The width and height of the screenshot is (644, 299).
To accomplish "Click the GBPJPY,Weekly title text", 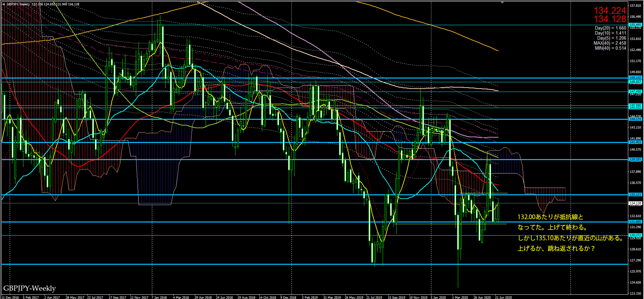I will (18, 4).
